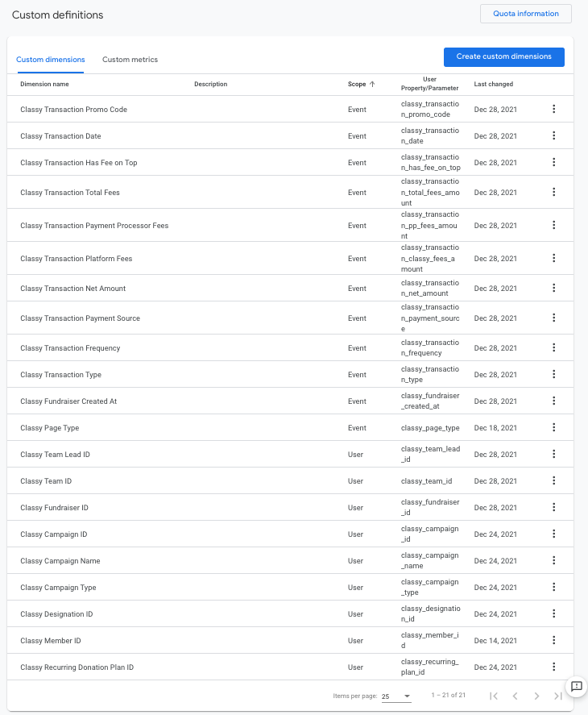The height and width of the screenshot is (715, 588).
Task: Open the Items per page dropdown
Action: click(396, 696)
